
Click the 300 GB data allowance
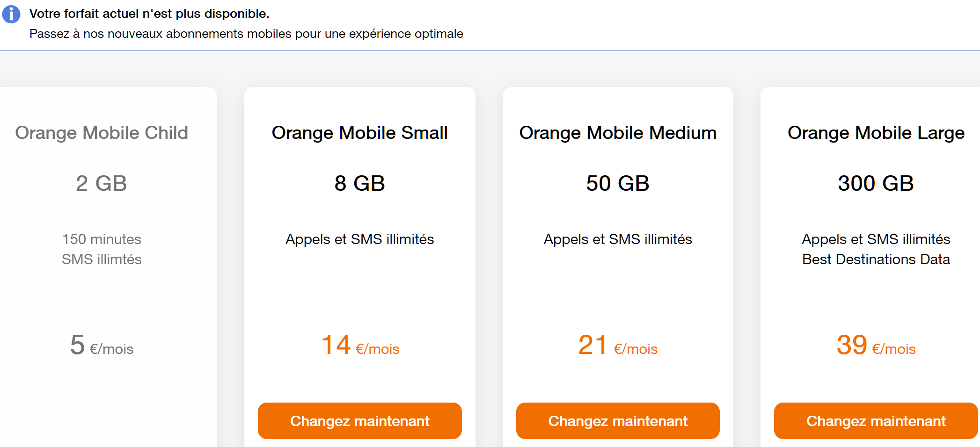(x=876, y=183)
